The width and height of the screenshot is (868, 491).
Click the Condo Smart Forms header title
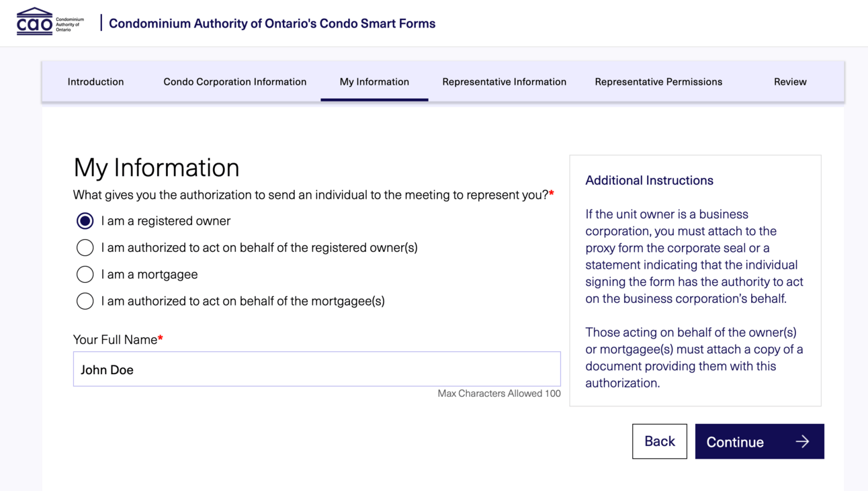[272, 24]
